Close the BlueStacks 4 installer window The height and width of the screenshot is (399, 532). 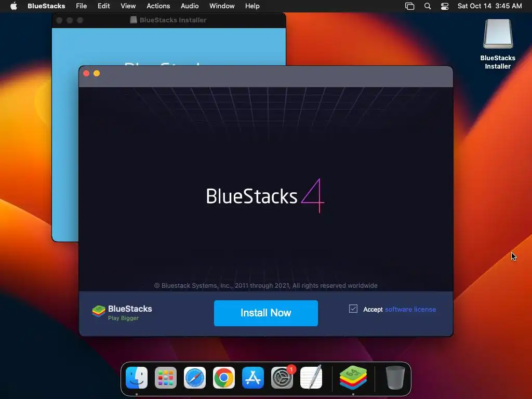[x=86, y=73]
